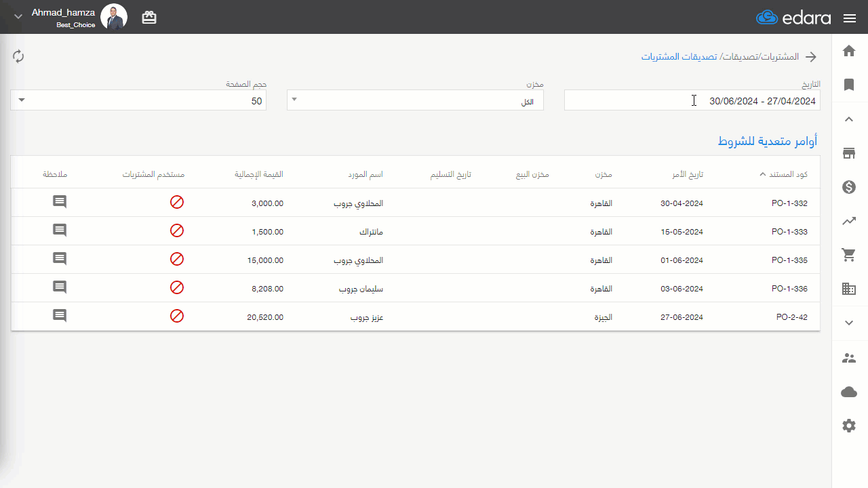Open note icon for order PO-1-333
This screenshot has height=488, width=868.
pyautogui.click(x=60, y=230)
